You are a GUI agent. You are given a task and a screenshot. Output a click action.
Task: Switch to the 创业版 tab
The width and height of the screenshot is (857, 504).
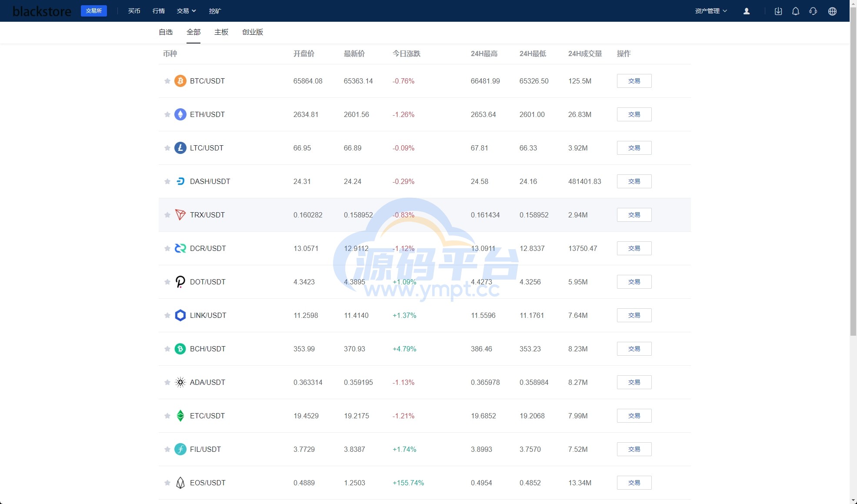tap(253, 32)
